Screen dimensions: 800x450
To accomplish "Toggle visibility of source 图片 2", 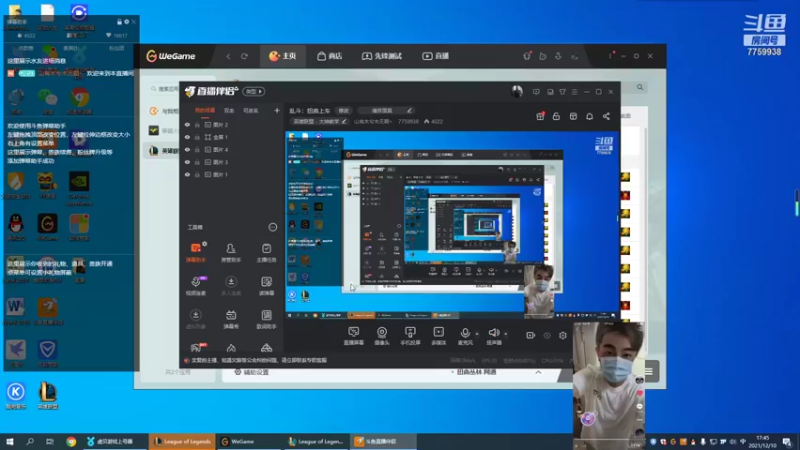I will 187,124.
